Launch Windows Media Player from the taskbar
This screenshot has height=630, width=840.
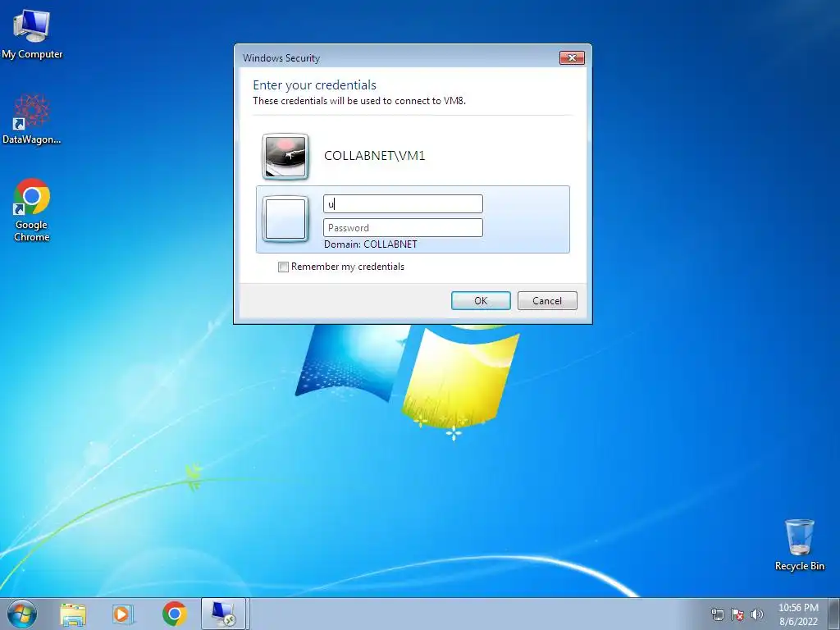click(x=123, y=614)
